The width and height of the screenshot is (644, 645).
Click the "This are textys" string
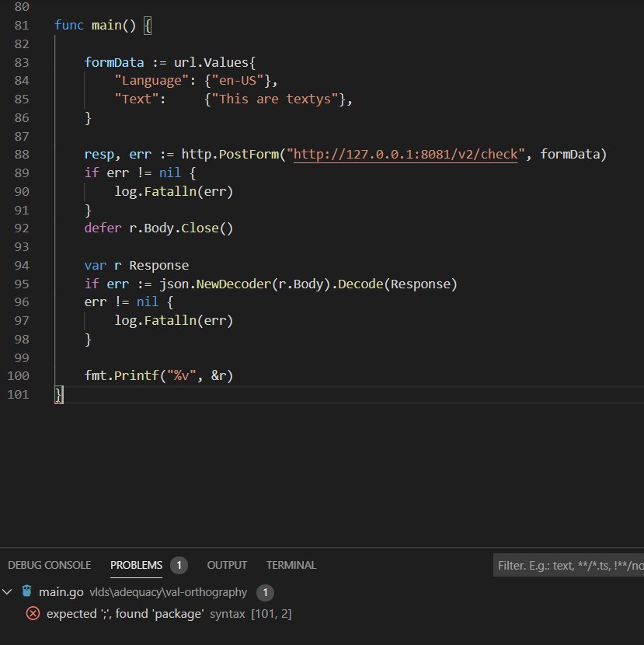[275, 99]
